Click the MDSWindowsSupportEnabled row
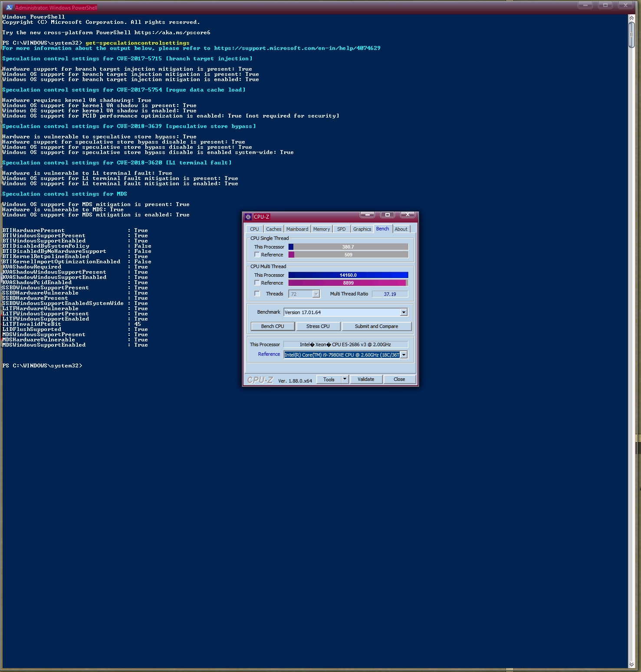The height and width of the screenshot is (672, 641). tap(75, 345)
